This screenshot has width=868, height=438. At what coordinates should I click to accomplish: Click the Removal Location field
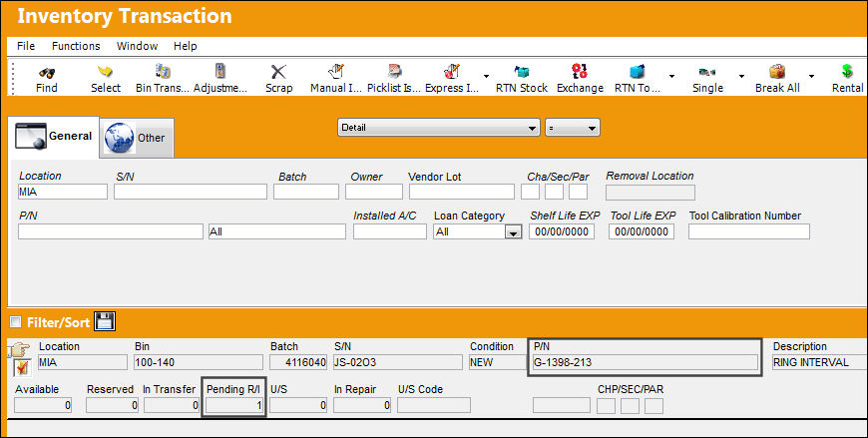click(x=650, y=193)
